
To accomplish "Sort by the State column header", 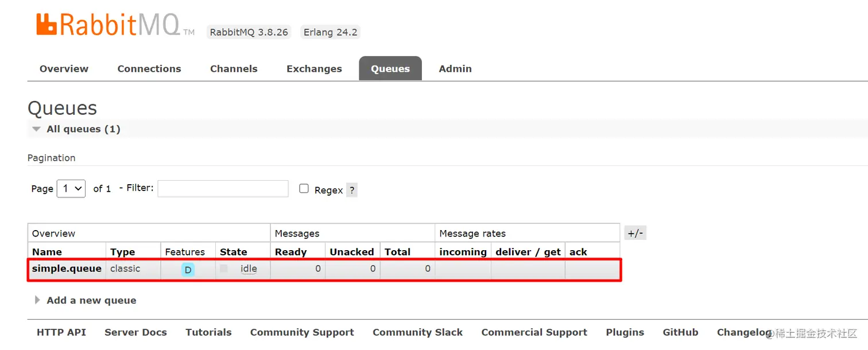I will 233,252.
